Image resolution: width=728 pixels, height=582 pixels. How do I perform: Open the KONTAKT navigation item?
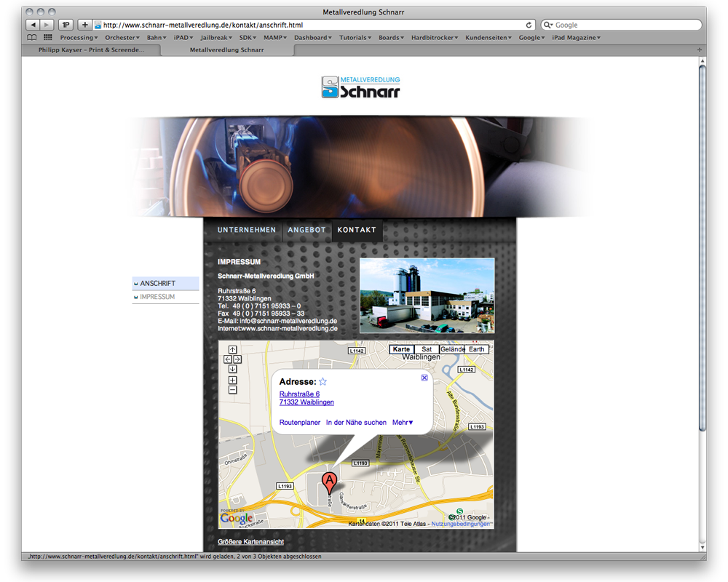tap(357, 230)
